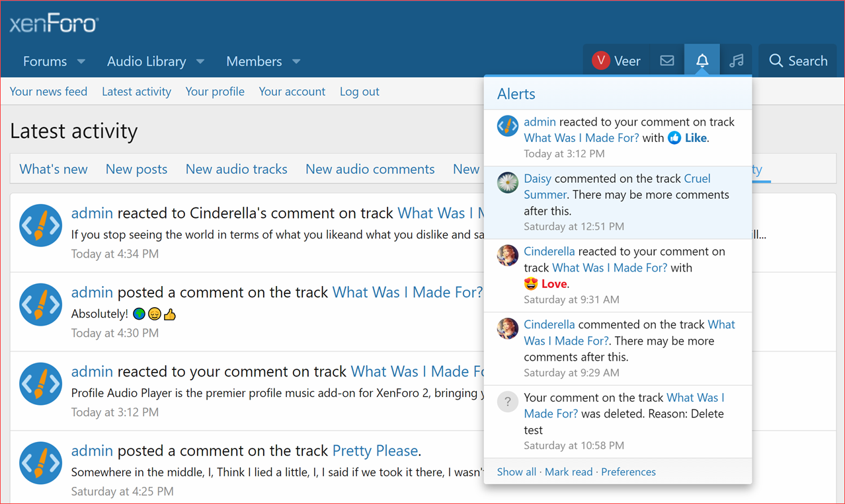Open the music note audio icon in navbar
The image size is (845, 504).
[737, 60]
